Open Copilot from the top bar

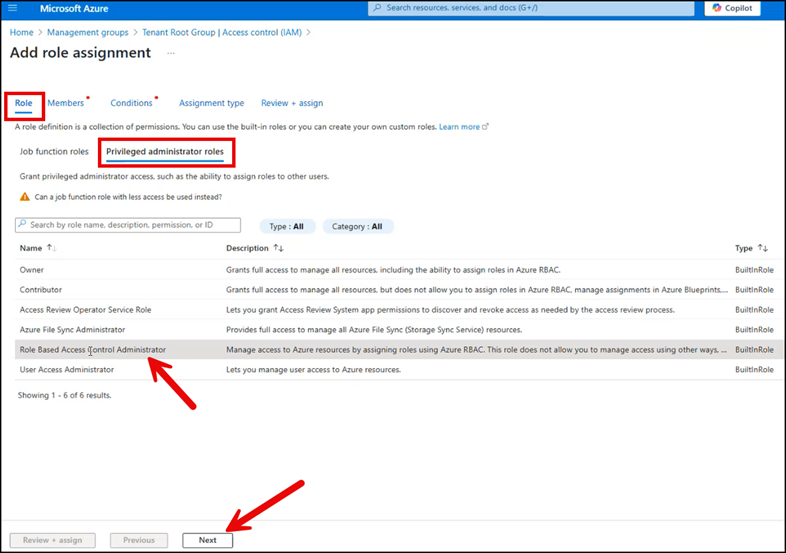click(x=732, y=8)
